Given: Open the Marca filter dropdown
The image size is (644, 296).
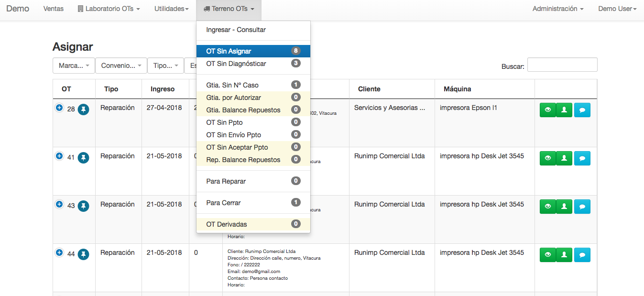Looking at the screenshot, I should [x=74, y=66].
